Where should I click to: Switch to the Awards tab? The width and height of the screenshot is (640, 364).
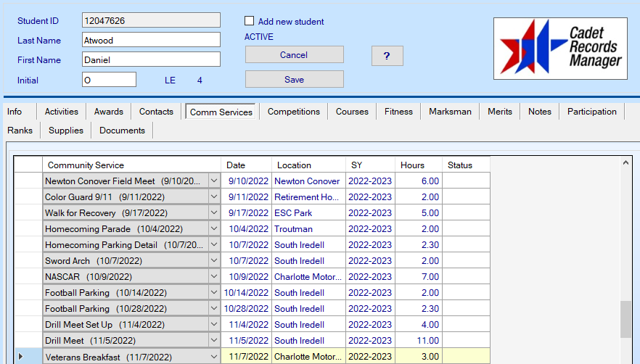[108, 112]
